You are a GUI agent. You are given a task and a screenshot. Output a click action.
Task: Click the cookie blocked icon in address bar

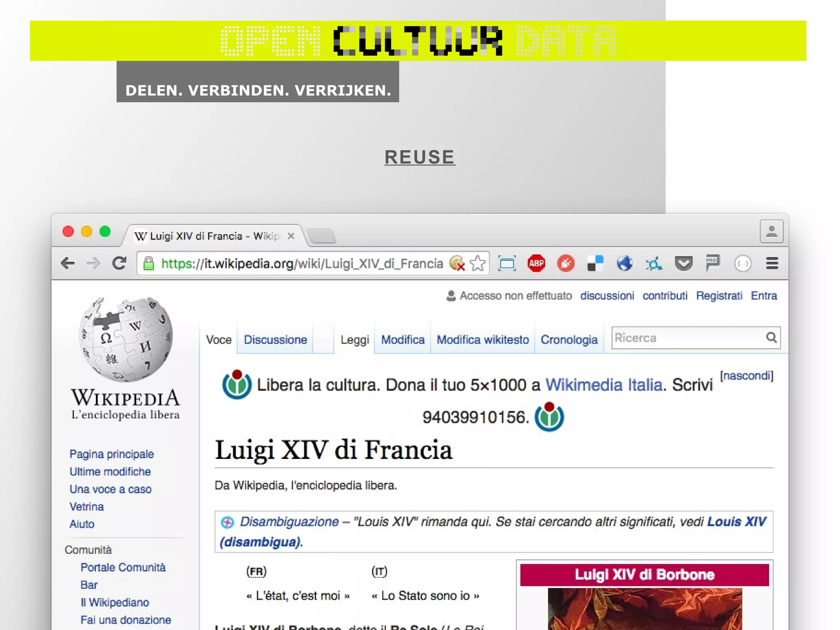pyautogui.click(x=457, y=263)
